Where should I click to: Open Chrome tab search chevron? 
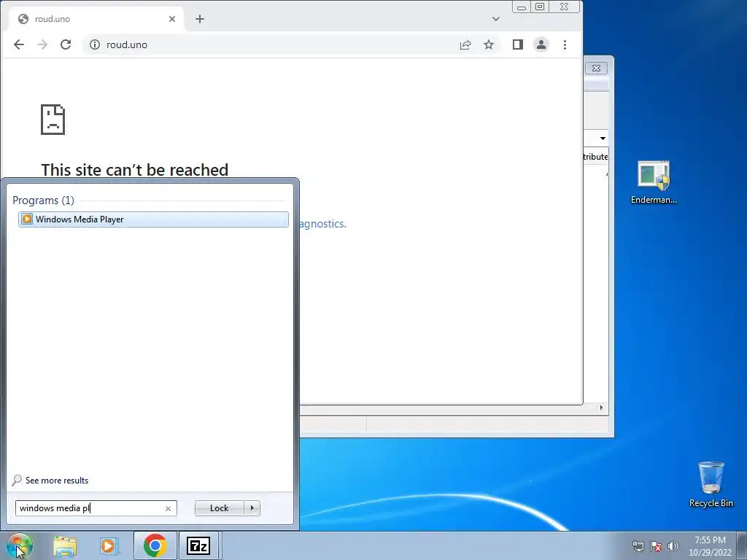coord(496,19)
